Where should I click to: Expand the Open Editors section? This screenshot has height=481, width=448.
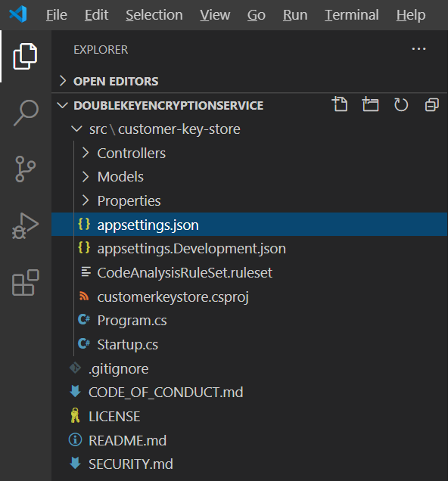(63, 81)
